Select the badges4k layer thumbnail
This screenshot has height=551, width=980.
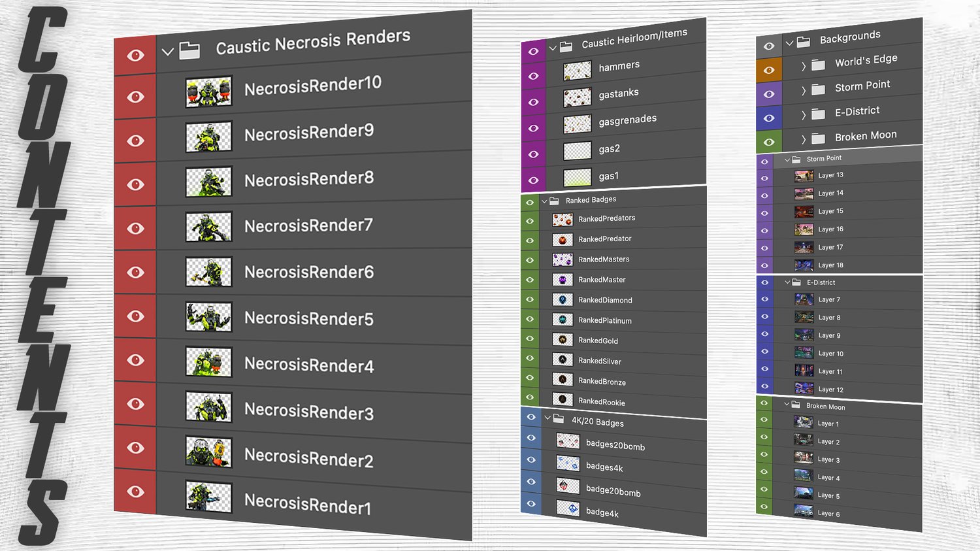pyautogui.click(x=568, y=463)
